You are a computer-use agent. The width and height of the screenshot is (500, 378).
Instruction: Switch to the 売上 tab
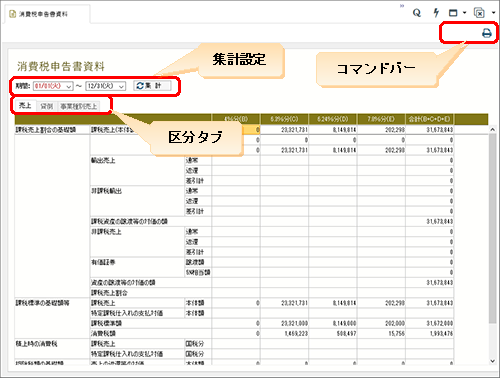(x=25, y=106)
